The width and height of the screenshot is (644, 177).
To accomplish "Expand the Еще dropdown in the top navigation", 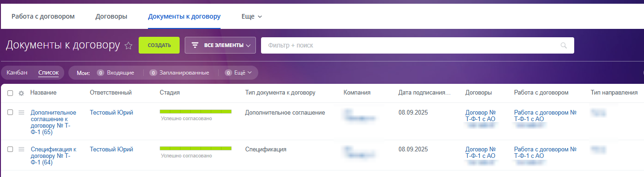I will (x=252, y=16).
